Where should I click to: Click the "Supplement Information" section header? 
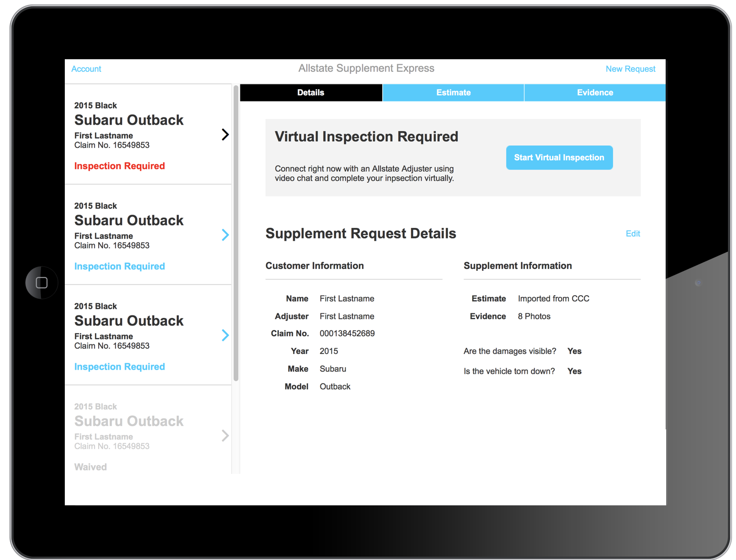coord(518,266)
